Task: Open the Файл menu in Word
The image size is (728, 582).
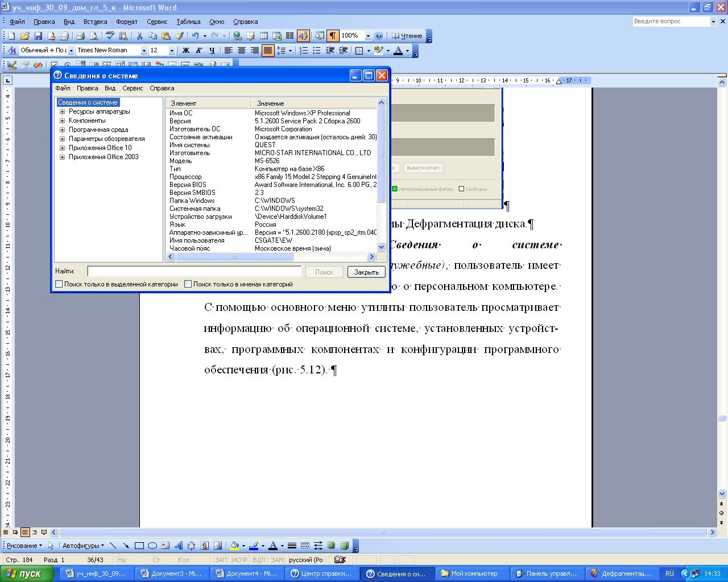Action: tap(17, 22)
